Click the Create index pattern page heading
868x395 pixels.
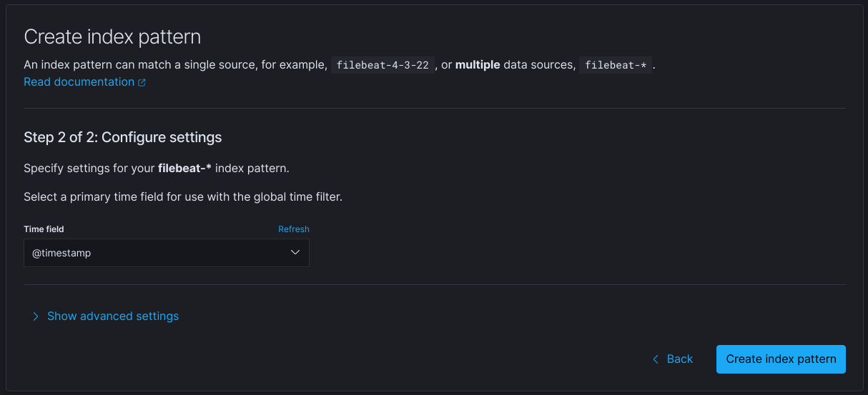[x=112, y=37]
